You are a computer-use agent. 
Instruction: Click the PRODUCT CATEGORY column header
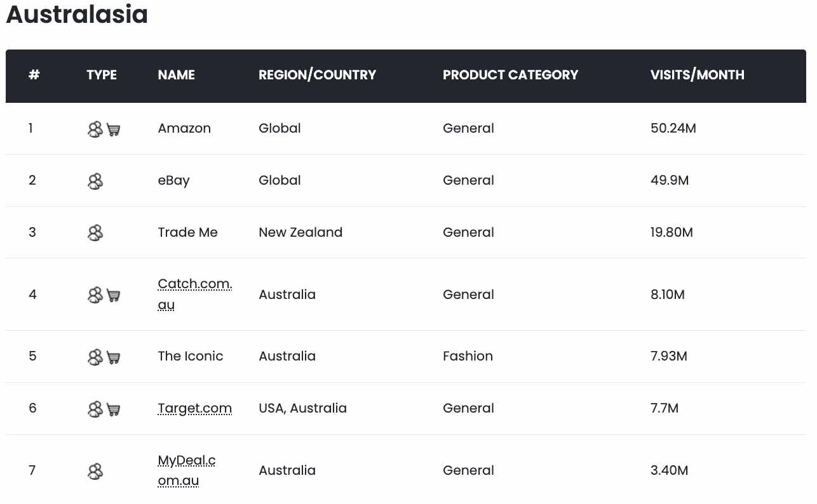pos(511,75)
